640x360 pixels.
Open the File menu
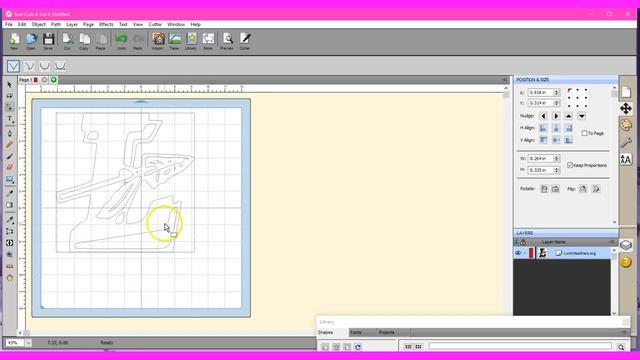pos(9,24)
